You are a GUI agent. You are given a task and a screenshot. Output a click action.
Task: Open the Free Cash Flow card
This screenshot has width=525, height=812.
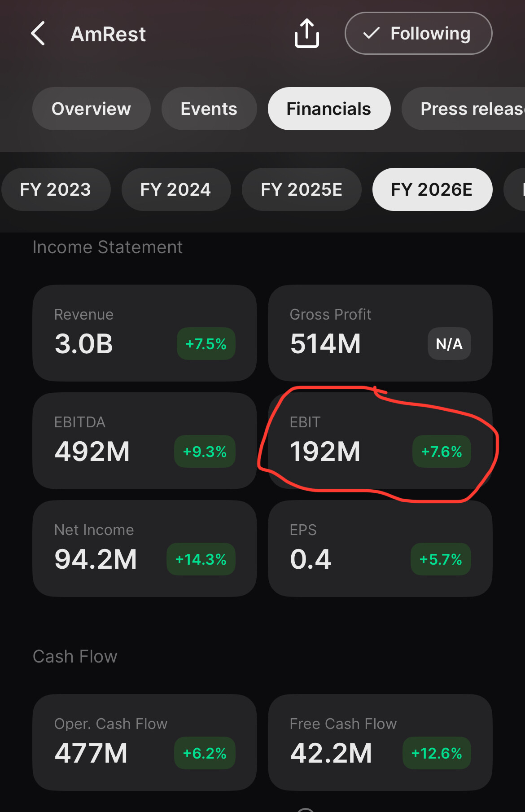[x=380, y=742]
